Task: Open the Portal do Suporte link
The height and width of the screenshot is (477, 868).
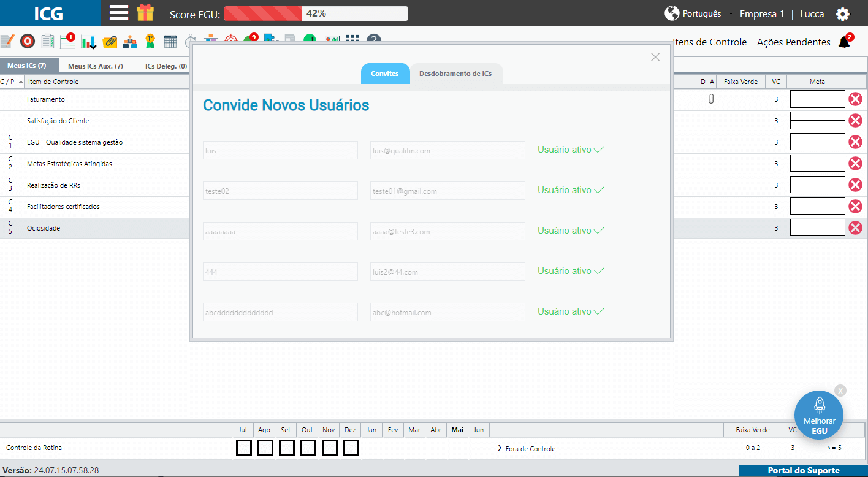Action: pos(804,470)
